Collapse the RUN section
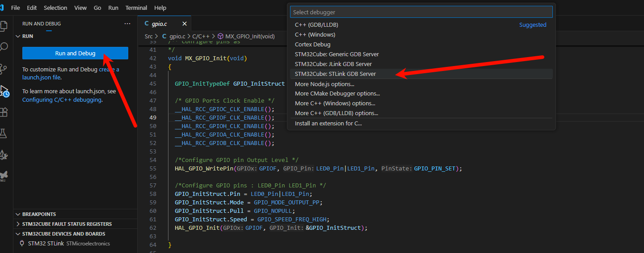This screenshot has height=253, width=644. (18, 36)
